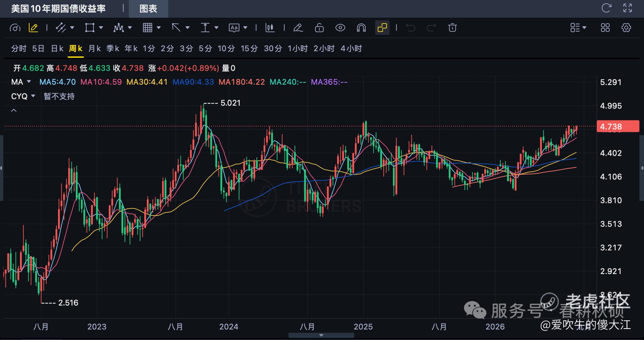The width and height of the screenshot is (644, 340).
Task: Choose the 5分 interval
Action: (x=205, y=49)
